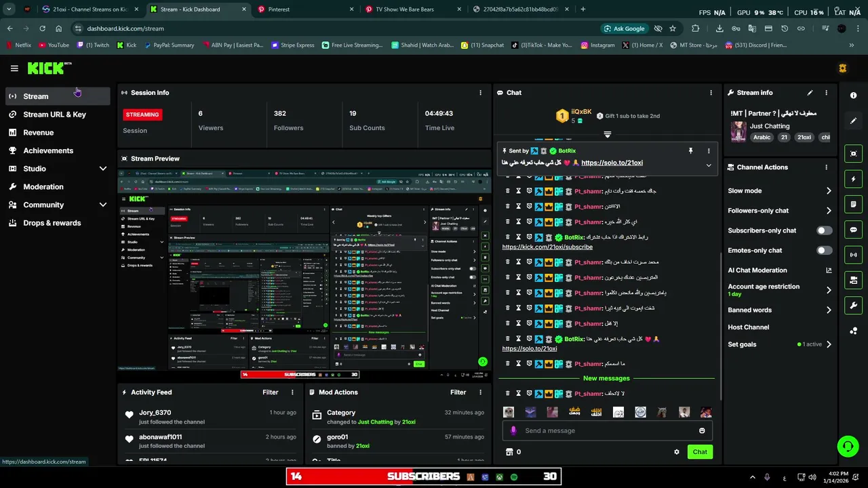Open Chat panel three-dot options
This screenshot has width=868, height=488.
711,93
